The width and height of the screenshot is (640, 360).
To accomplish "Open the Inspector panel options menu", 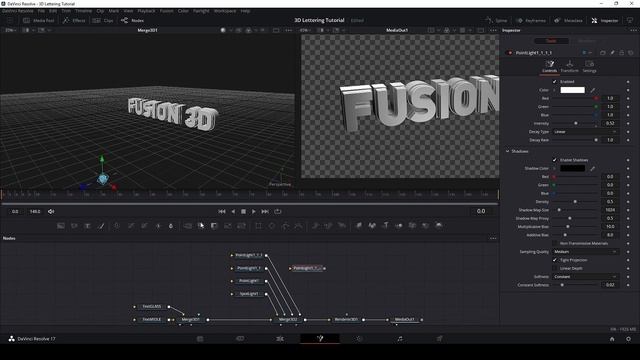I will click(633, 30).
